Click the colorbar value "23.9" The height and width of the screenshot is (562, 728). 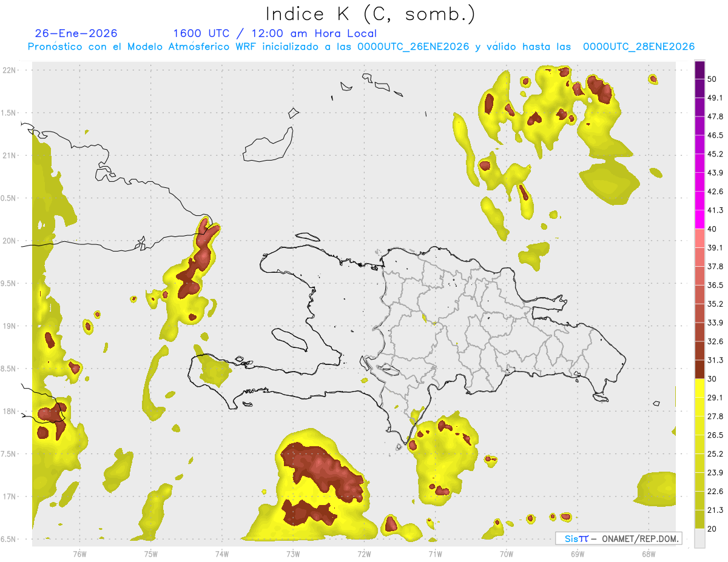pos(715,473)
